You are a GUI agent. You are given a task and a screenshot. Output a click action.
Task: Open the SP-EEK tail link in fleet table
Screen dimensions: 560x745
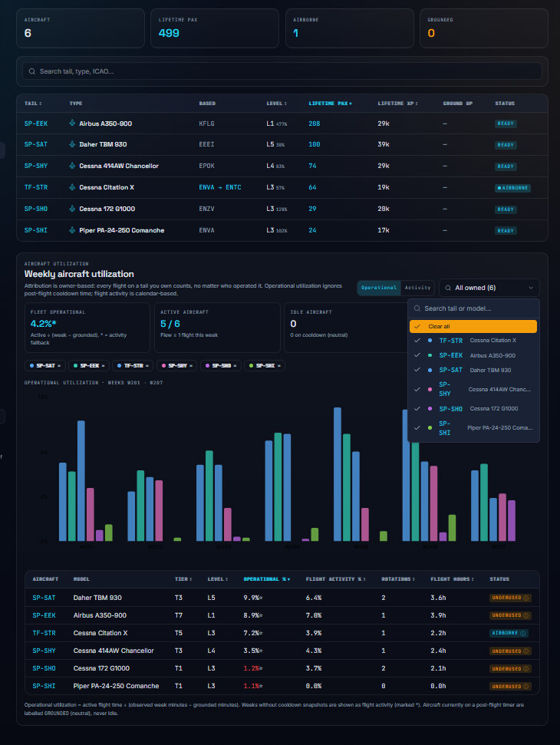pos(36,124)
